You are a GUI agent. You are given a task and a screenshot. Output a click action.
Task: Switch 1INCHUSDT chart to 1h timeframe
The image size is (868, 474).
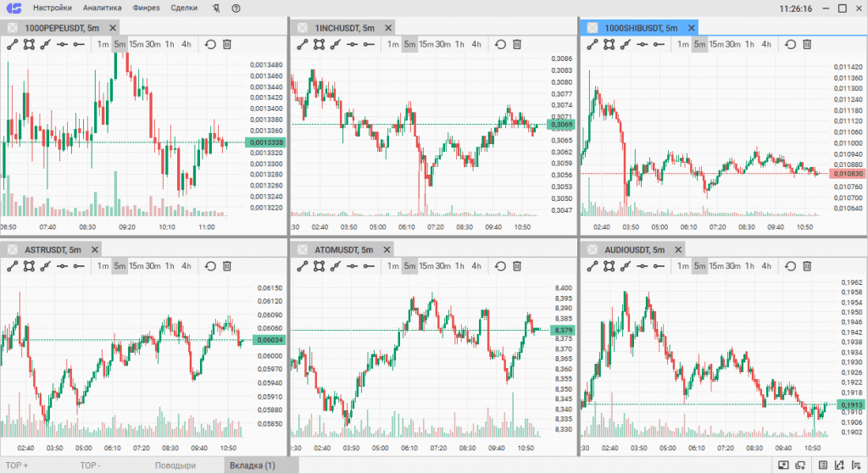[459, 44]
